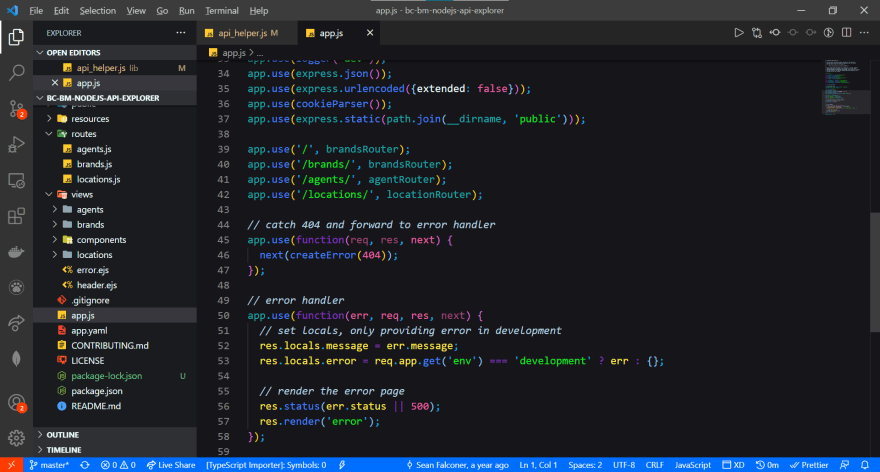This screenshot has width=880, height=472.
Task: Switch to the api_helper.js tab
Action: [247, 33]
